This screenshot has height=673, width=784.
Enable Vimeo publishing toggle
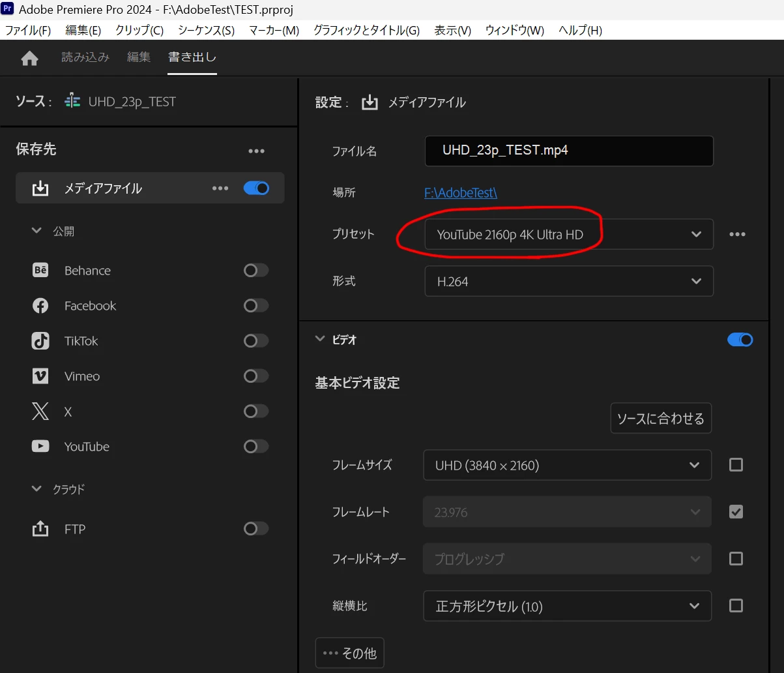[256, 376]
